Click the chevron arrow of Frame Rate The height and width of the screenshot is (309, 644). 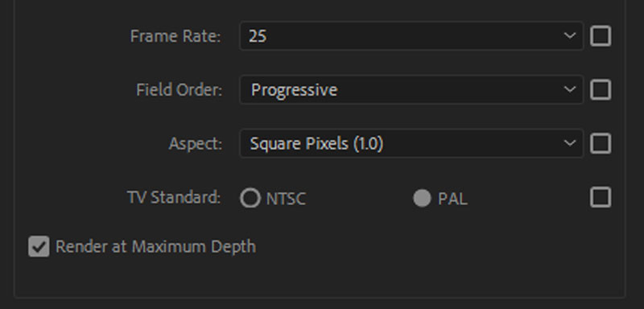tap(570, 35)
